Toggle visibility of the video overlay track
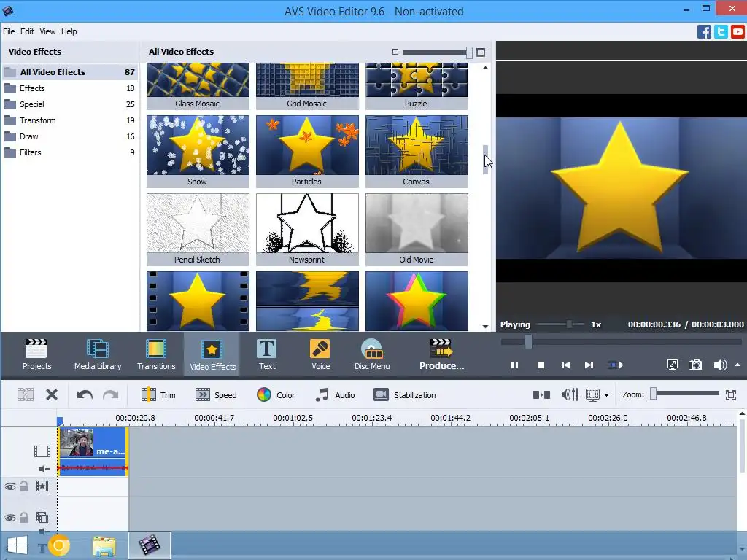Image resolution: width=747 pixels, height=560 pixels. pos(10,518)
